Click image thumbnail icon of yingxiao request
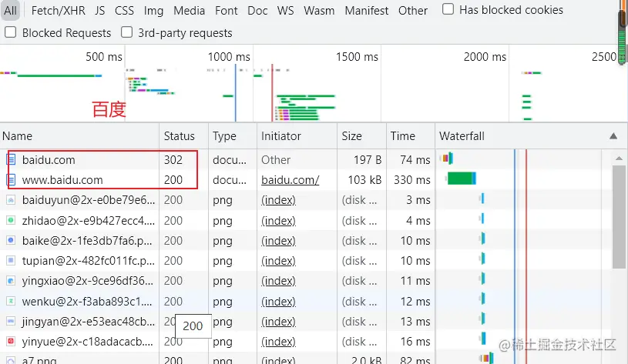Screen dimensions: 628x364 (x=11, y=281)
